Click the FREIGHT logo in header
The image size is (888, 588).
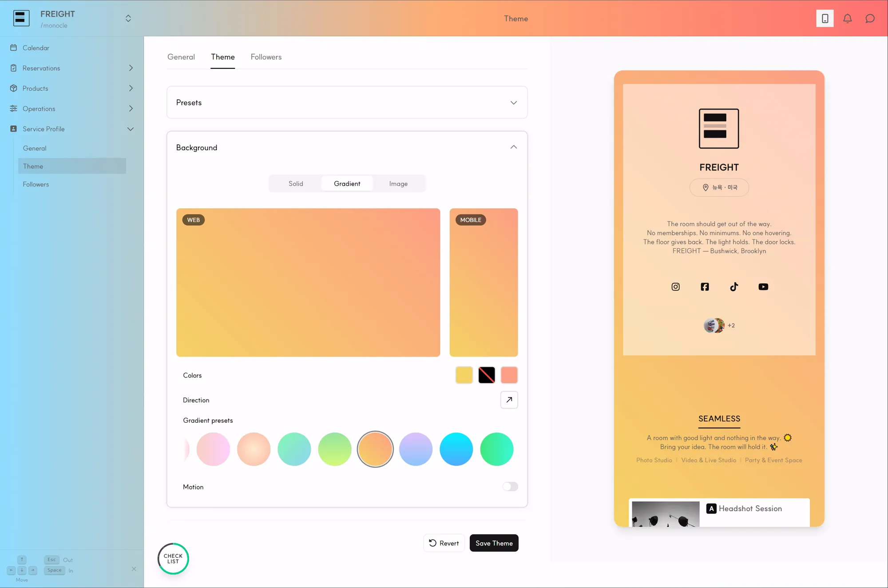(21, 18)
